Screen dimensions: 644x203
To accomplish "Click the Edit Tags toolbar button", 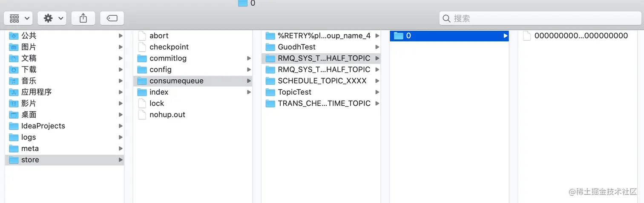I will point(112,18).
